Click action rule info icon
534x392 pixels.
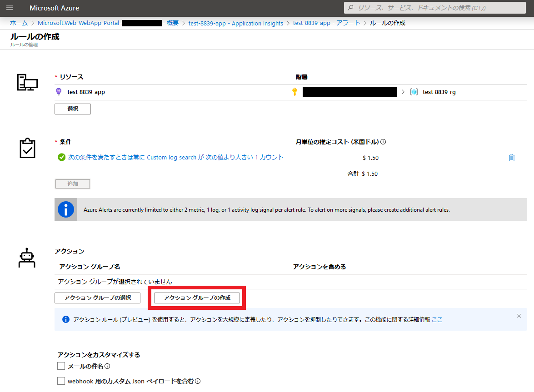click(x=66, y=319)
